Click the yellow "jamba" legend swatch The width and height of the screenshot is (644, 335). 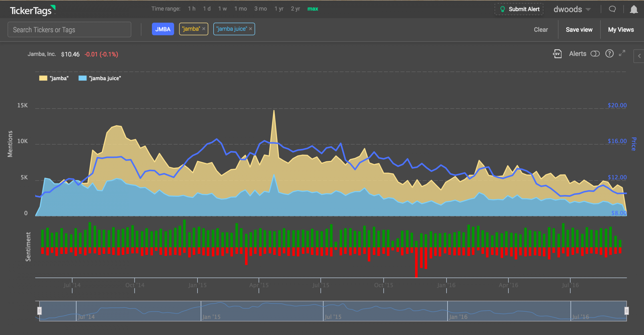(x=43, y=78)
